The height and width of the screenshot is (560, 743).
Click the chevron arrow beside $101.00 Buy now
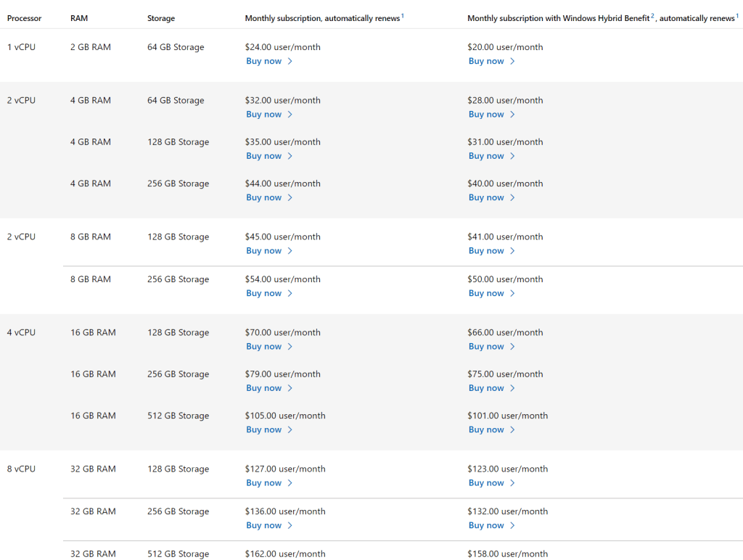coord(512,430)
